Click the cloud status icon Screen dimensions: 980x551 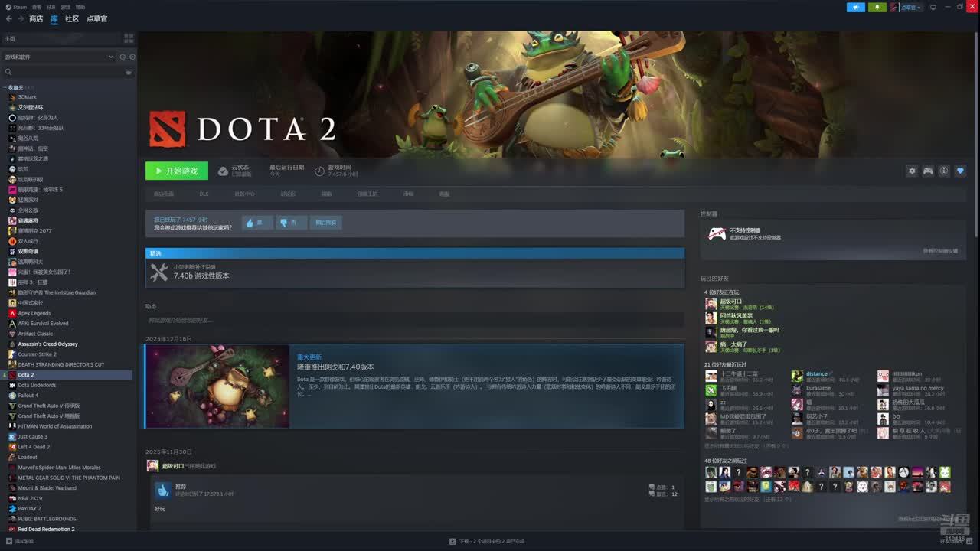[223, 171]
